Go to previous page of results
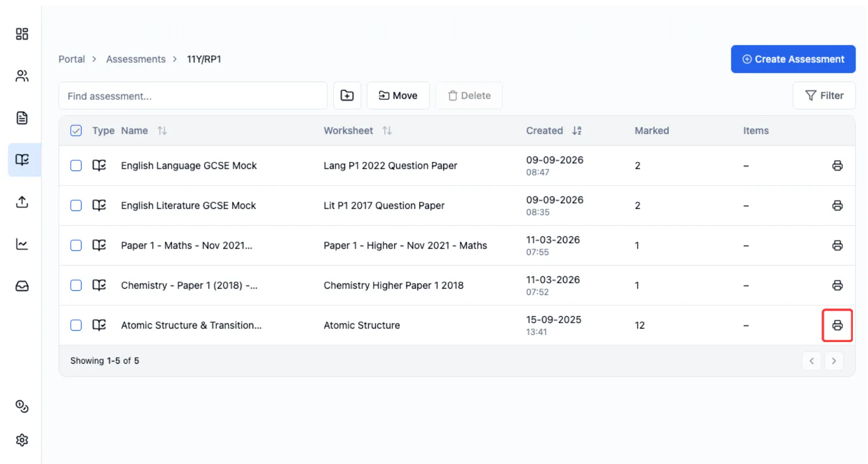Image resolution: width=868 pixels, height=464 pixels. pos(811,361)
